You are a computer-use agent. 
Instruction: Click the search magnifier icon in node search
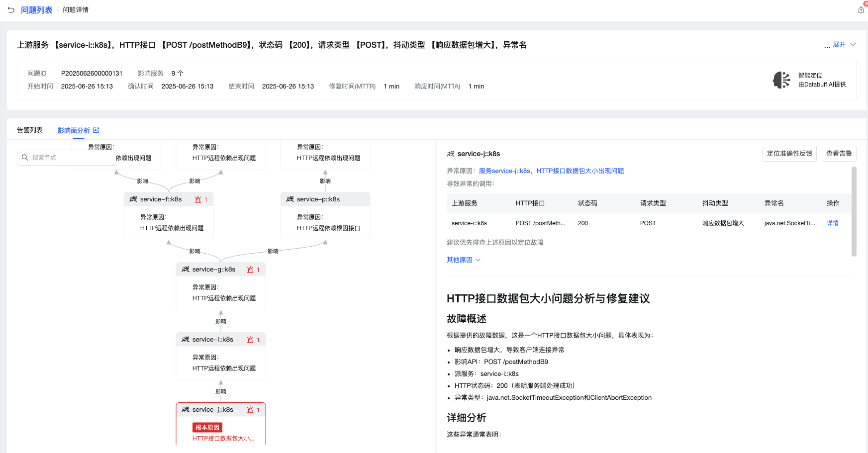point(25,158)
